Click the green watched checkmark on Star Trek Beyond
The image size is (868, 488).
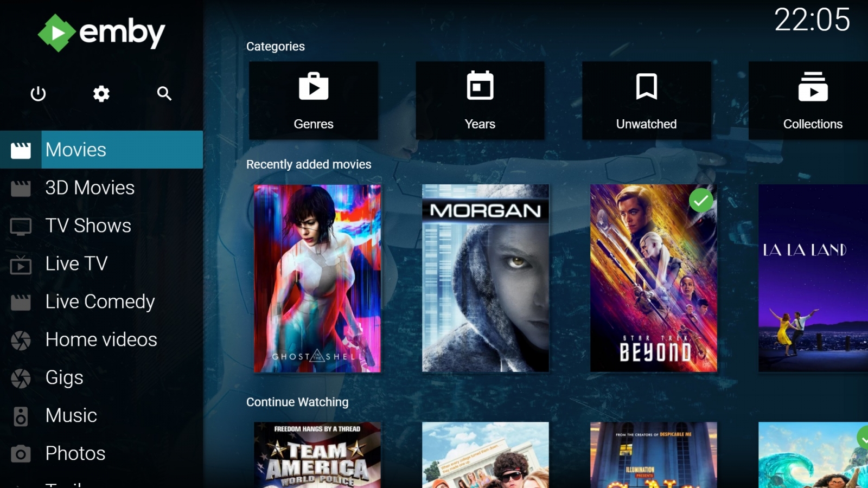coord(701,201)
